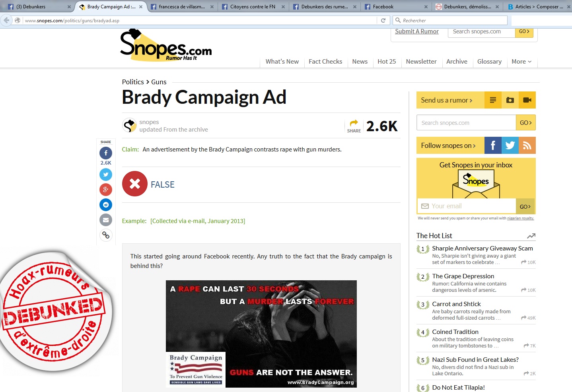
Task: Follow the Submit A Rumor link
Action: [x=417, y=31]
